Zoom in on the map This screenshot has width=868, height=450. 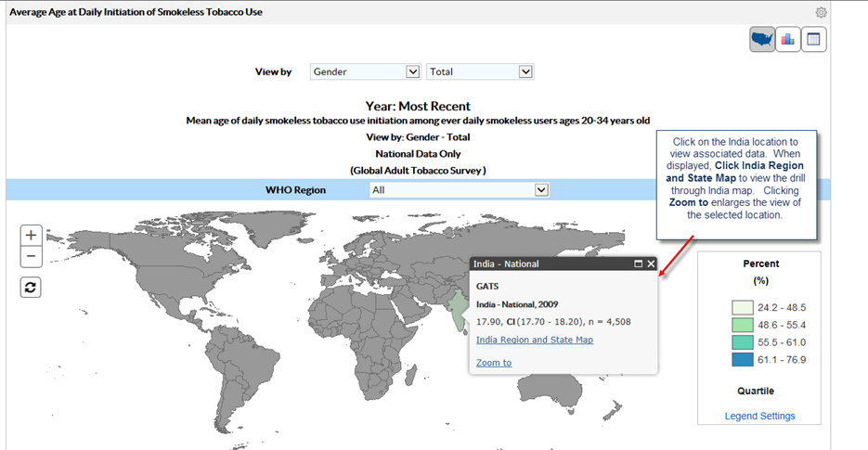[31, 236]
